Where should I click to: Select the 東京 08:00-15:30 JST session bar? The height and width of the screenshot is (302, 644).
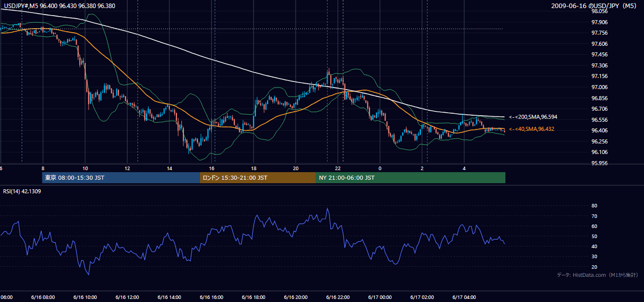coord(121,178)
